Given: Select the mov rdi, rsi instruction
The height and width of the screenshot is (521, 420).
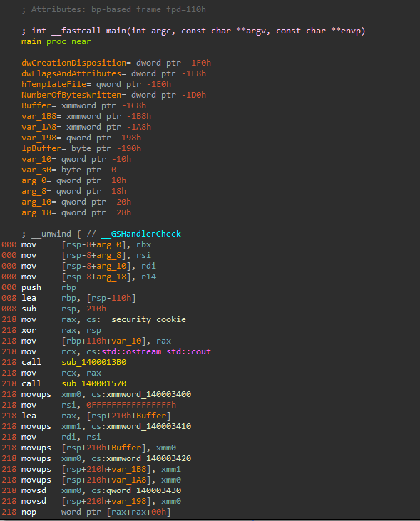Looking at the screenshot, I should [x=61, y=437].
